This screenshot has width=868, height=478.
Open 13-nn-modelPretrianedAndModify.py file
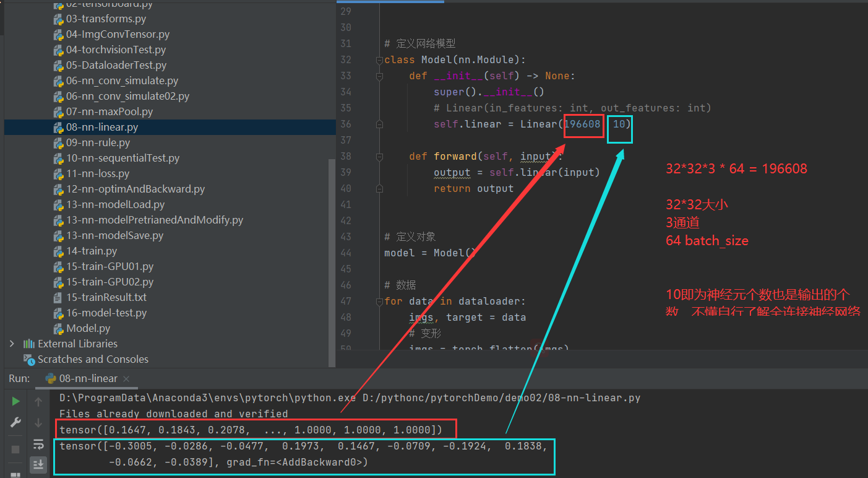pyautogui.click(x=155, y=220)
